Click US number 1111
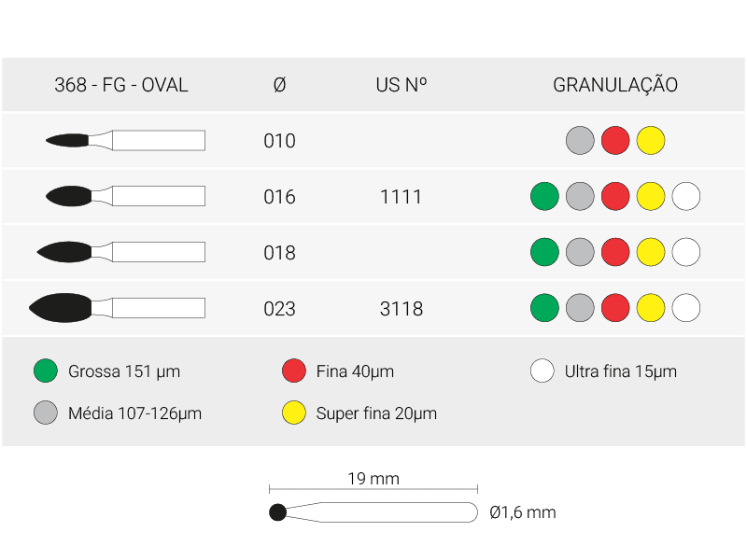Image resolution: width=747 pixels, height=560 pixels. pyautogui.click(x=402, y=197)
